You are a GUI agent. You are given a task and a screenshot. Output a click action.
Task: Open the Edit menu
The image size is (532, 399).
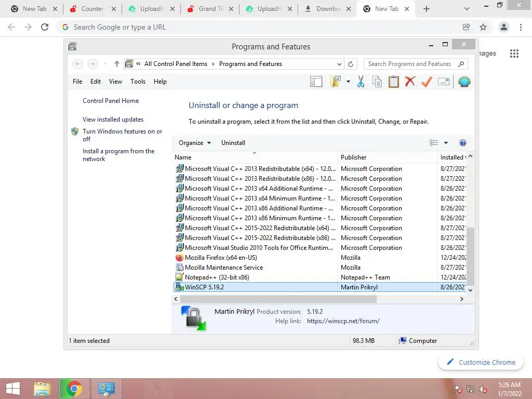[x=96, y=82]
